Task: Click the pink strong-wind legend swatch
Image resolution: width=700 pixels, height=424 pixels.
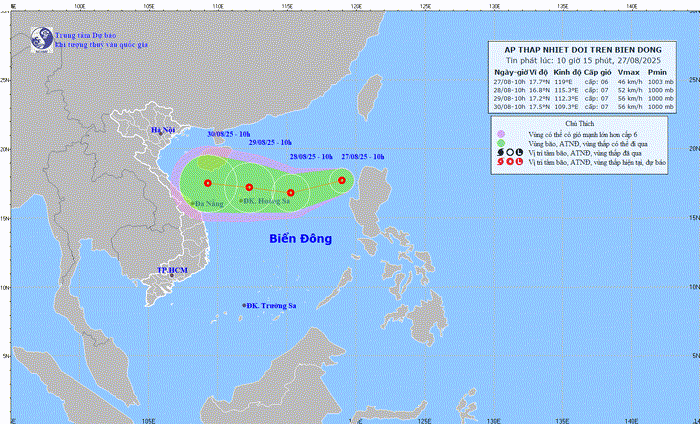Action: pyautogui.click(x=501, y=134)
